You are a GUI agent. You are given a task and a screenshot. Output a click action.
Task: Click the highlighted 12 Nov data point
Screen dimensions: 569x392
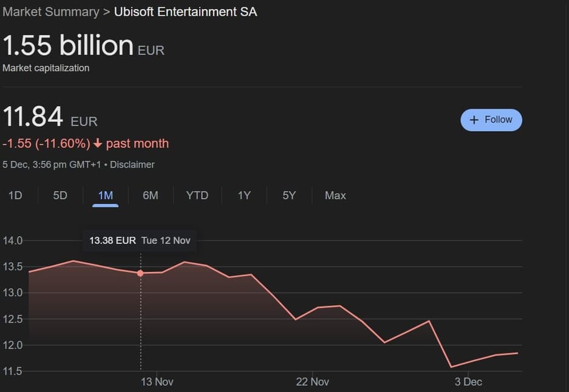tap(141, 273)
